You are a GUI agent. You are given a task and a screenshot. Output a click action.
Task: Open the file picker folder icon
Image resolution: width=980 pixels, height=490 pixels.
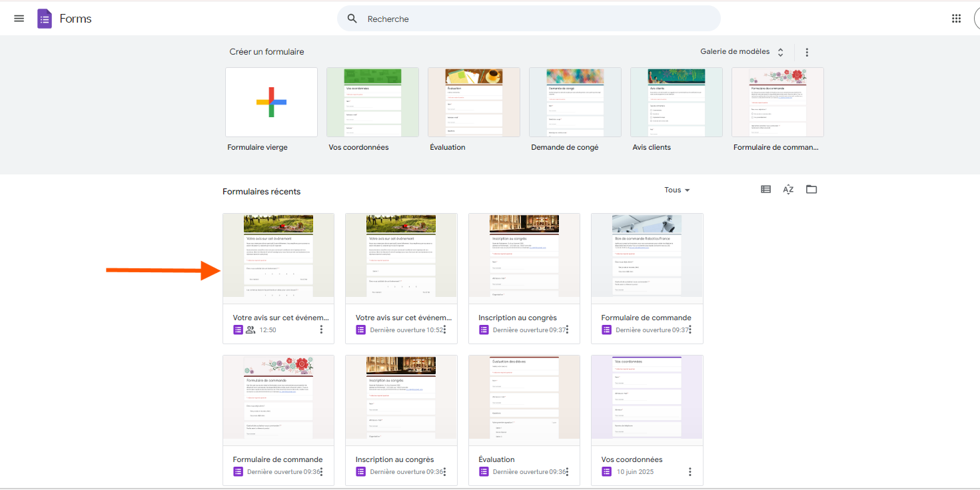[811, 190]
